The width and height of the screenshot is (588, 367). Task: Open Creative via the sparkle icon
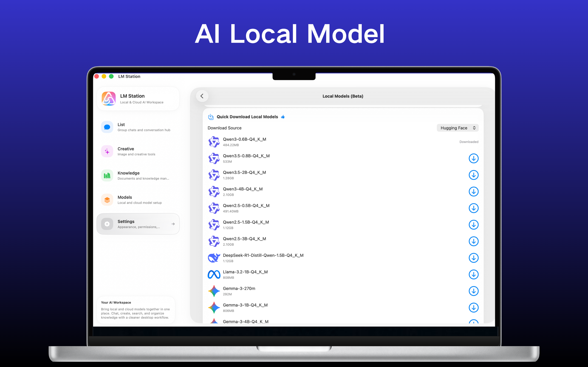pyautogui.click(x=107, y=151)
